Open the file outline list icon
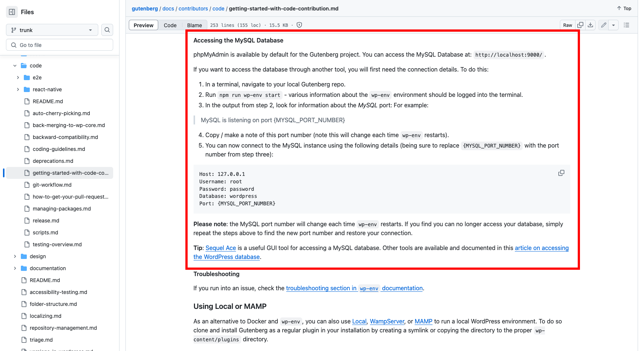This screenshot has height=351, width=644. click(x=627, y=25)
